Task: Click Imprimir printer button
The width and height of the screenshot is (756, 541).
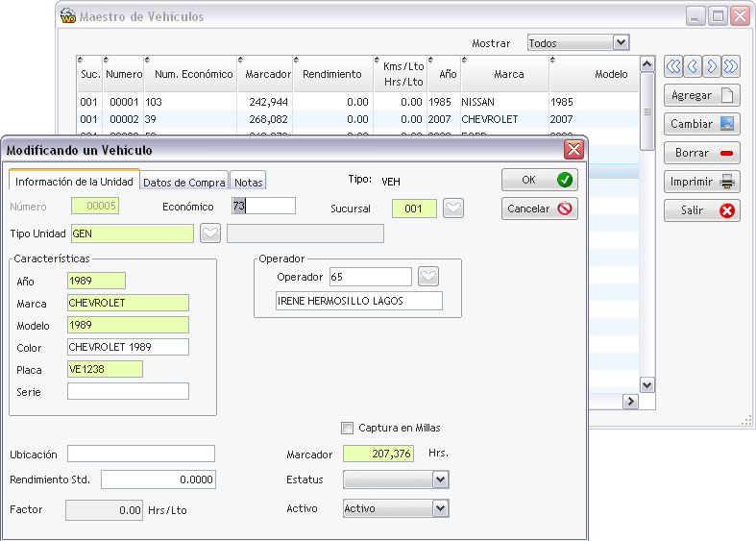Action: [701, 182]
